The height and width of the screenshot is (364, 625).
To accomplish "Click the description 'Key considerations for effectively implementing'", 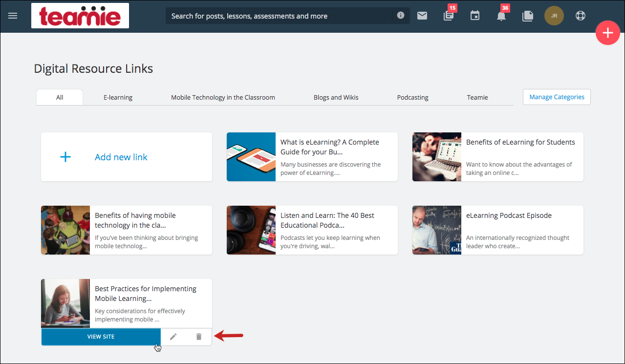I will point(140,315).
